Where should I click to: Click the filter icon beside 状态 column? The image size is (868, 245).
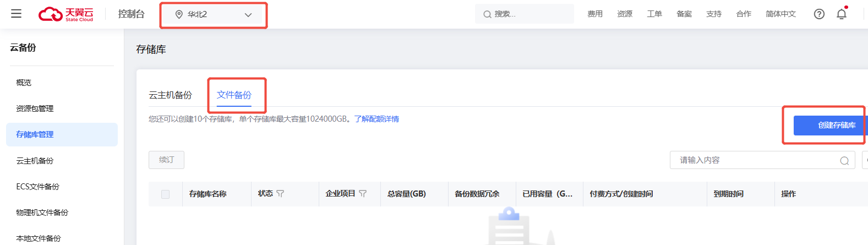point(281,194)
